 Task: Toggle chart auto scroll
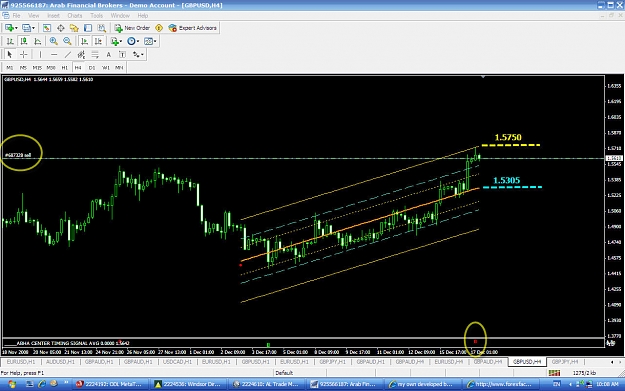click(x=84, y=41)
